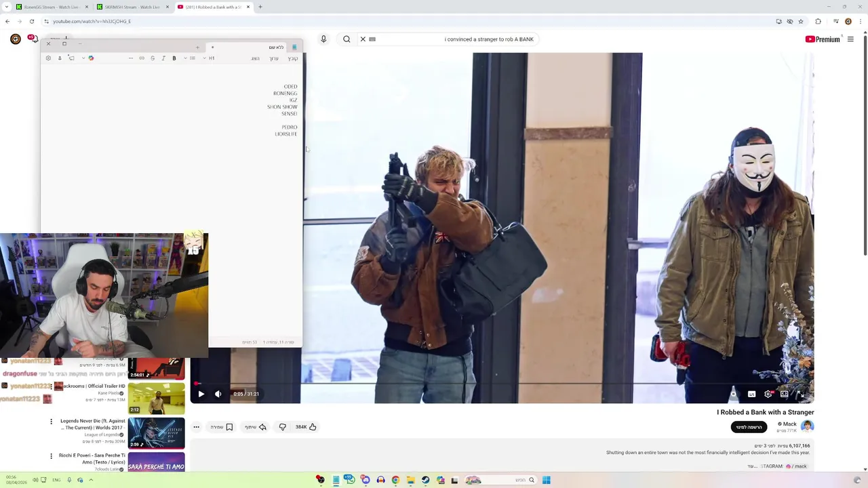Show hidden system tray icons chevron
The height and width of the screenshot is (488, 868).
pyautogui.click(x=91, y=480)
